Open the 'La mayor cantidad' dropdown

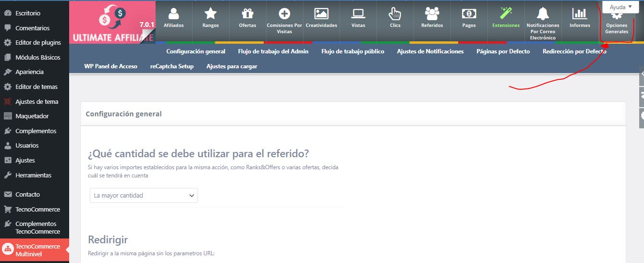144,195
